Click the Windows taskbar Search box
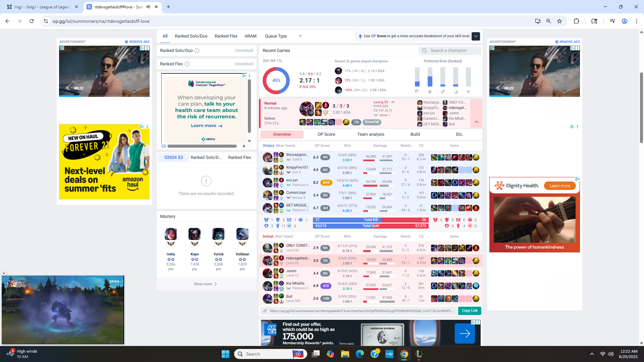Viewport: 644px width, 362px height. [x=270, y=354]
